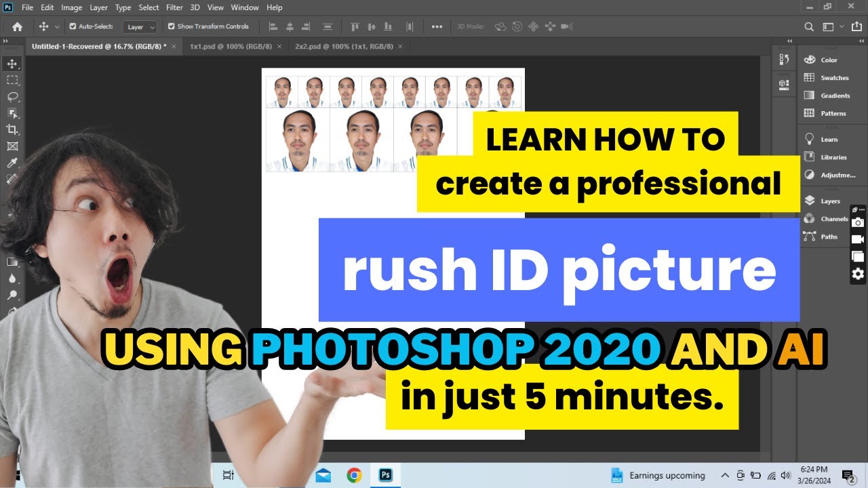The width and height of the screenshot is (868, 488).
Task: Toggle the Auto-Select checkbox
Action: (x=73, y=26)
